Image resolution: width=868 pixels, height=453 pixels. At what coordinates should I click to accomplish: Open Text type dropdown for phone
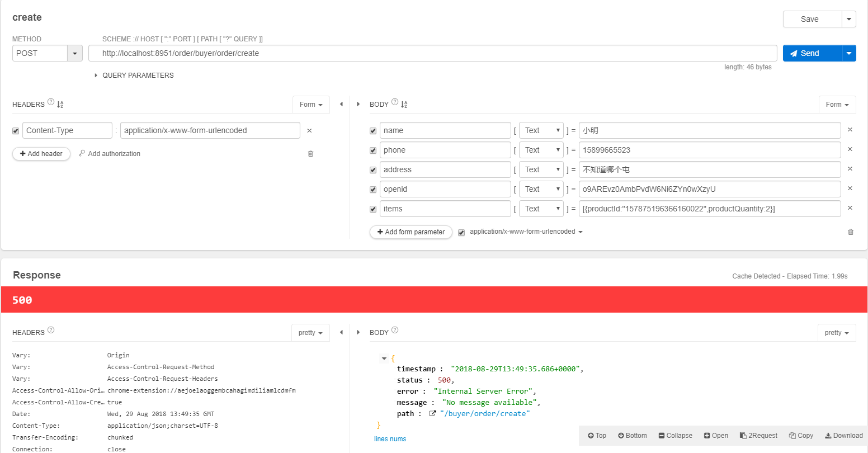(x=541, y=150)
